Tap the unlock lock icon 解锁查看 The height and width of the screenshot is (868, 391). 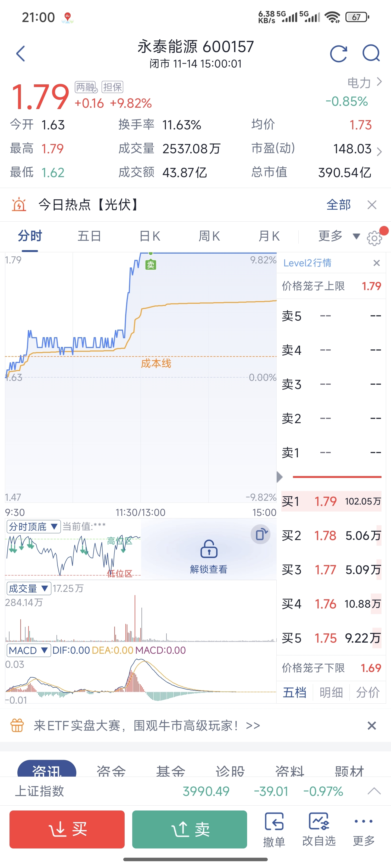tap(209, 549)
